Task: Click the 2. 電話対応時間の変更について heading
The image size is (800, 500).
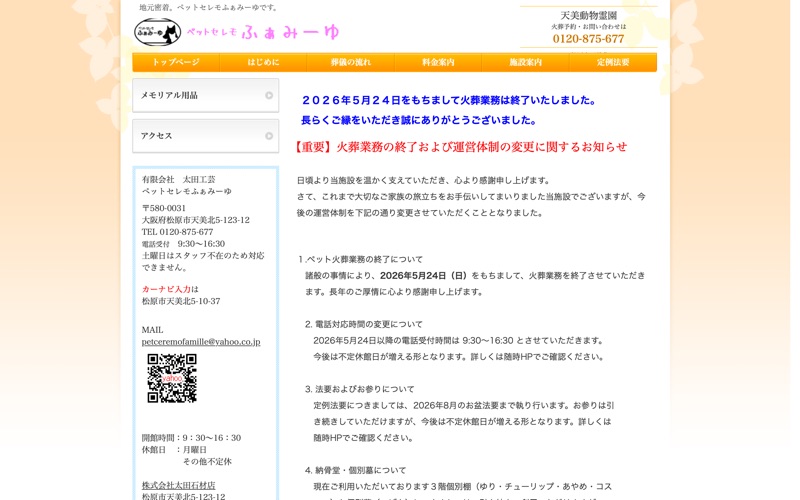Action: (364, 324)
